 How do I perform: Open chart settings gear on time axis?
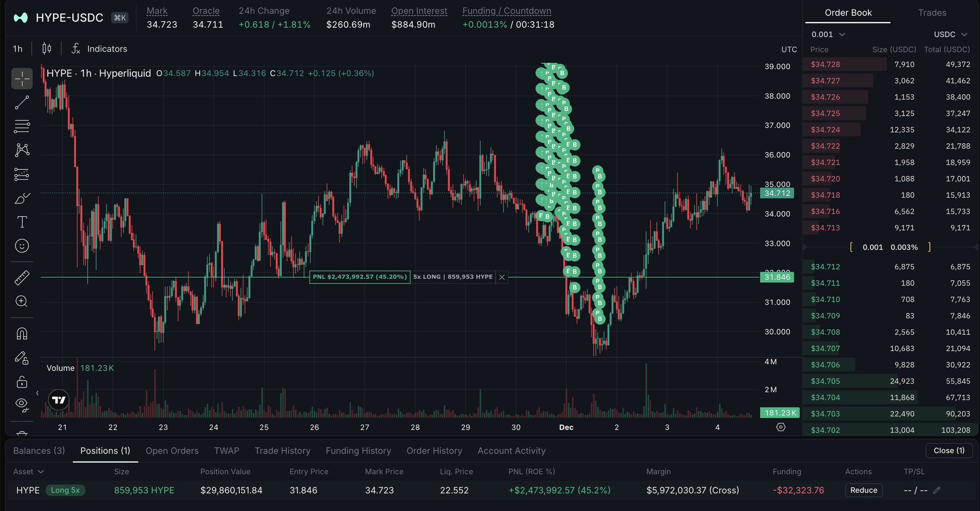coord(781,427)
